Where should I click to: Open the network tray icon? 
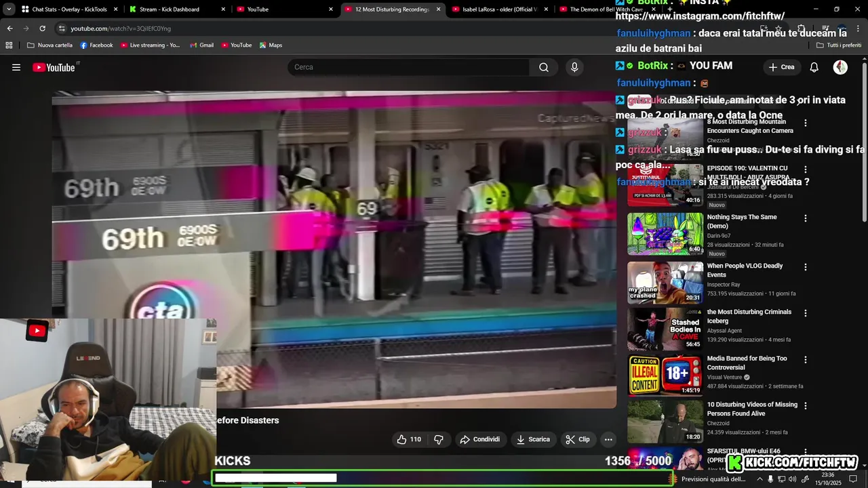(x=781, y=479)
